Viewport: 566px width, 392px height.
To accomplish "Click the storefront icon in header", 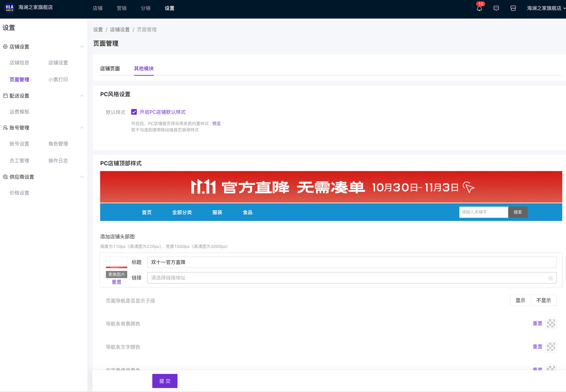I will point(513,8).
